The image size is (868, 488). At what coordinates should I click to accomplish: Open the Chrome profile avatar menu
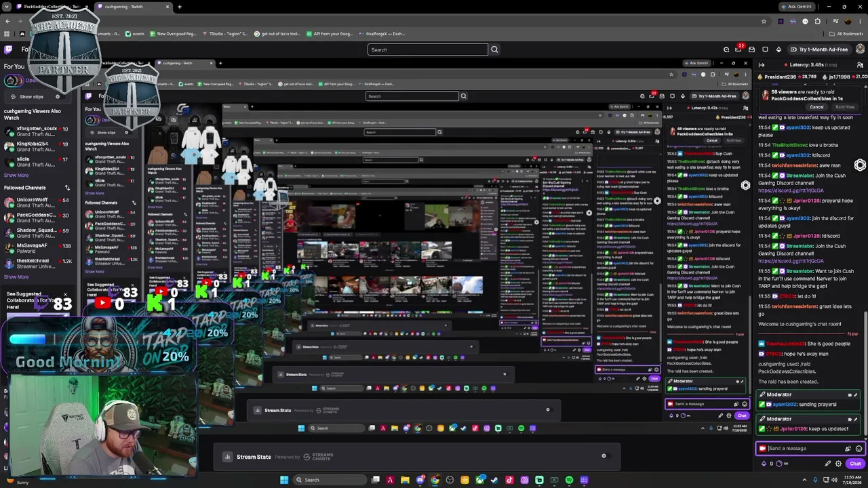846,21
